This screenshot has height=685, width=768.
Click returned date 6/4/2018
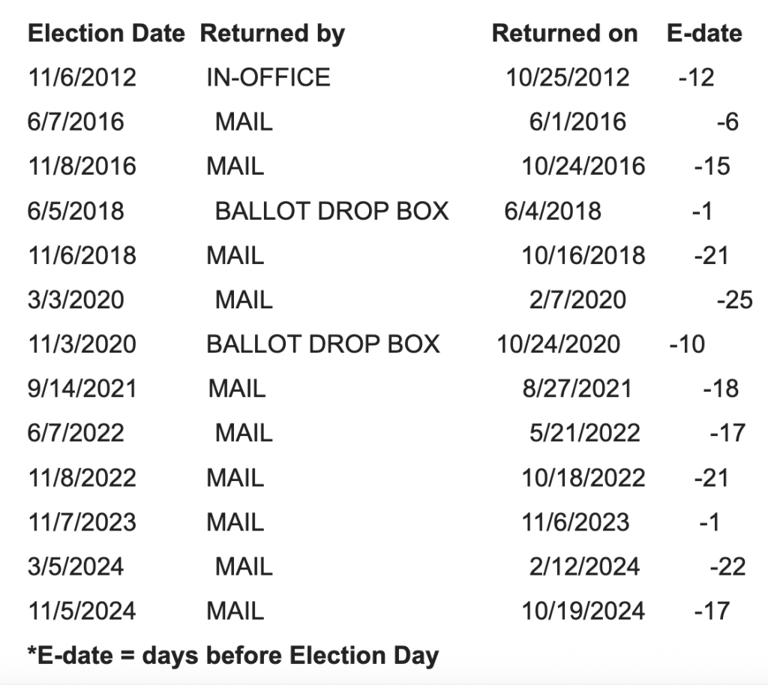point(553,211)
